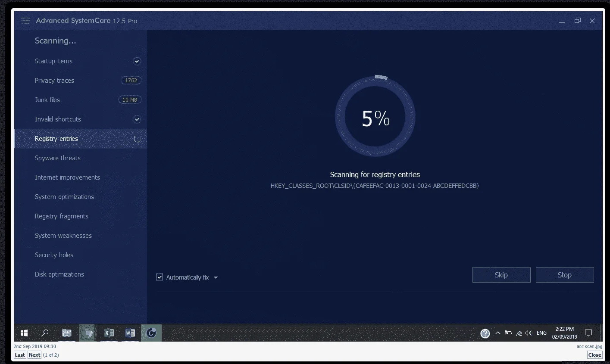The image size is (610, 364).
Task: Close the image viewer with Close button
Action: [x=594, y=355]
